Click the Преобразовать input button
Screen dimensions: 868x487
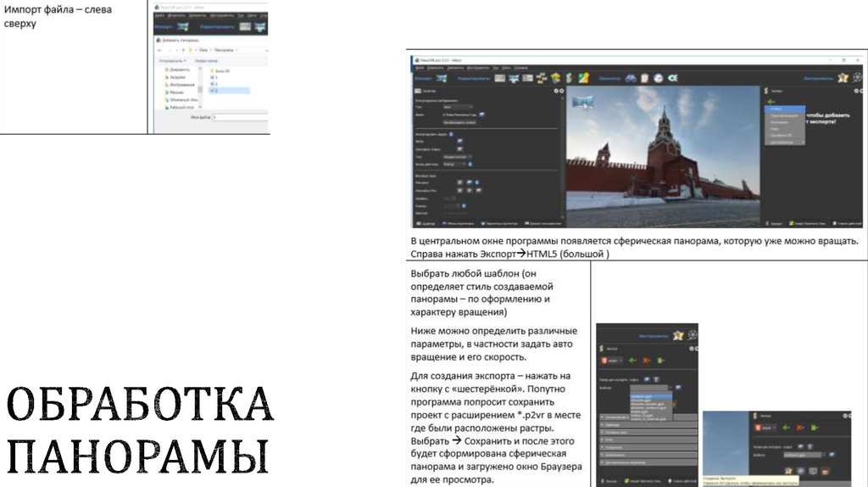tap(460, 122)
